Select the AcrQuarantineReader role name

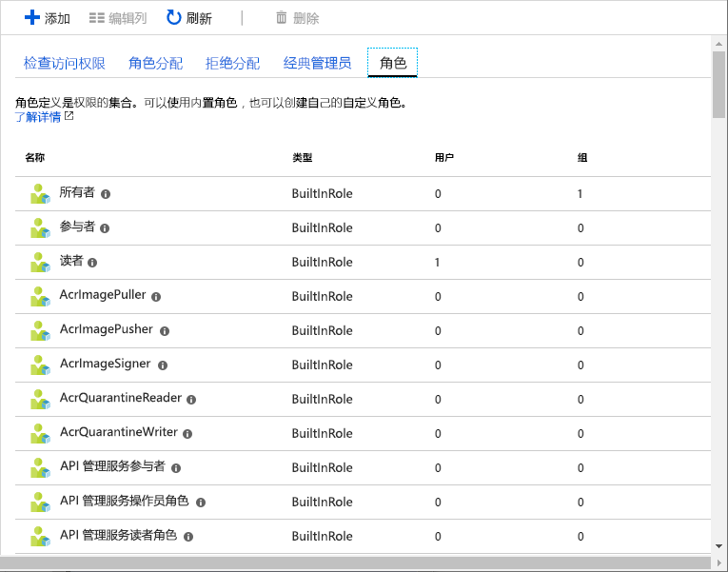tap(121, 398)
